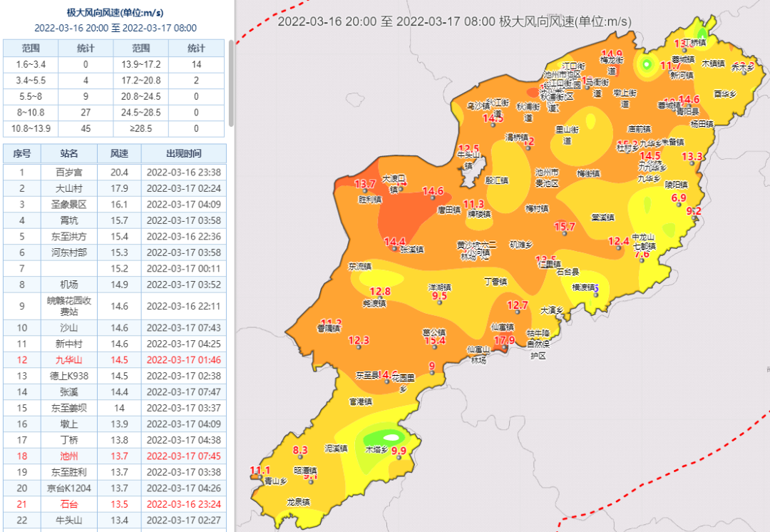This screenshot has width=770, height=532.
Task: Click the statistics panel vertical scrollbar
Action: click(x=231, y=82)
